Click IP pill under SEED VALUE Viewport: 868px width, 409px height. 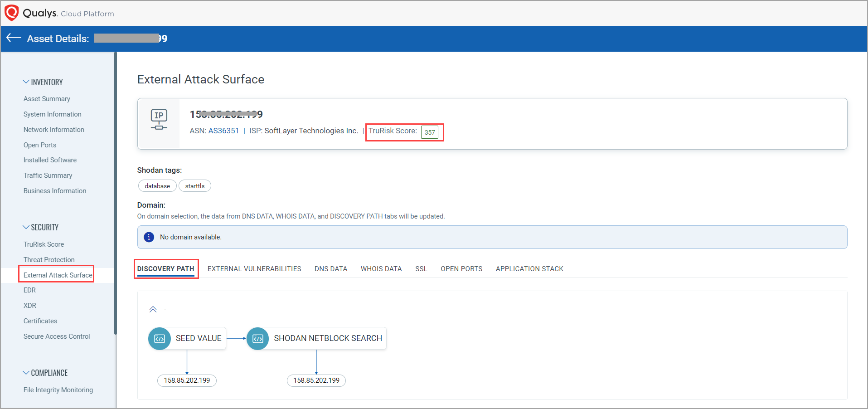187,380
